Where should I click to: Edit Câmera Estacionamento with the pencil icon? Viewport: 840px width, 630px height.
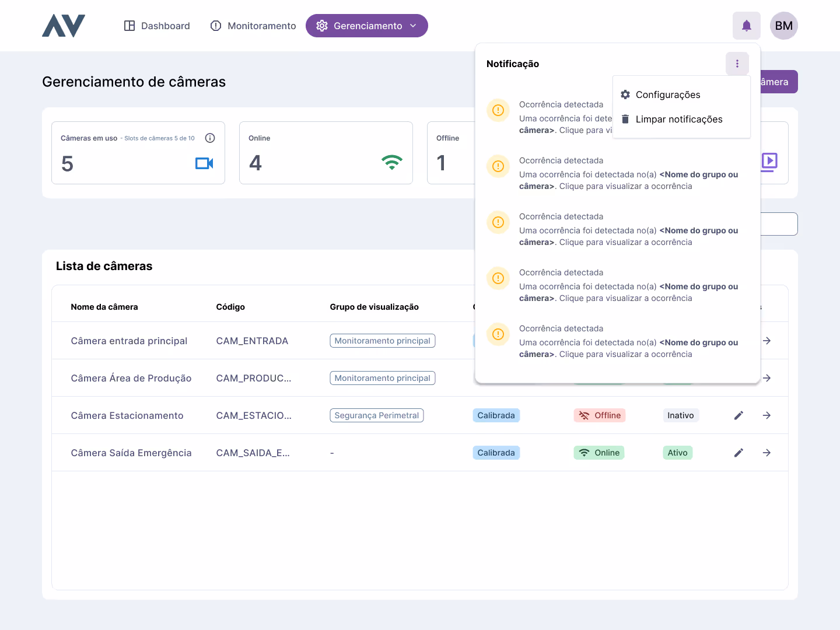coord(738,415)
